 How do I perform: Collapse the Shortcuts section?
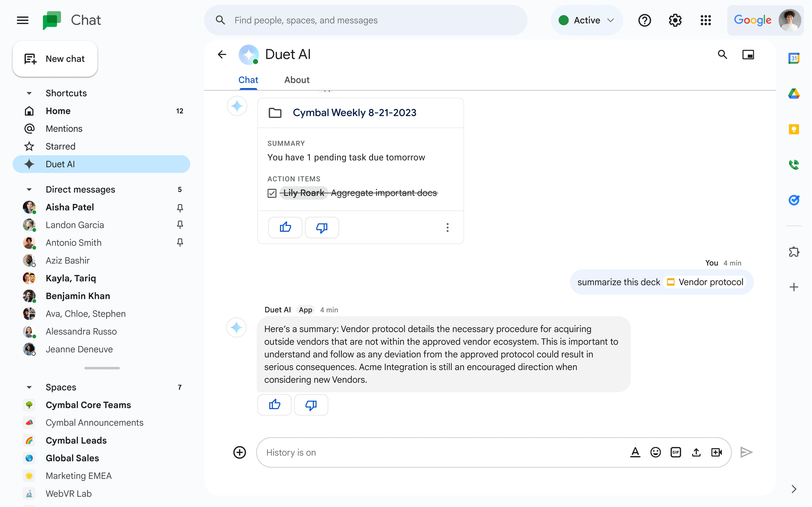coord(28,93)
